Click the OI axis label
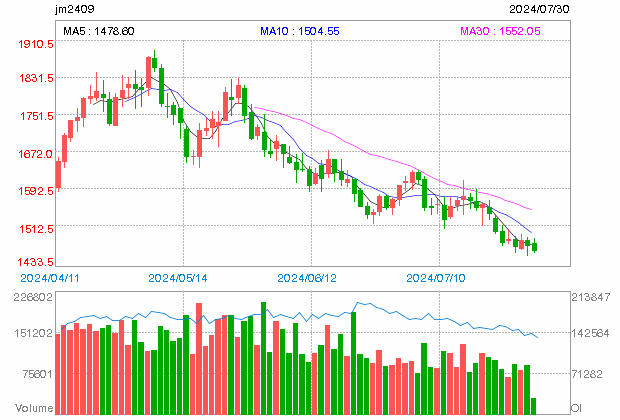This screenshot has height=420, width=620. click(x=576, y=408)
